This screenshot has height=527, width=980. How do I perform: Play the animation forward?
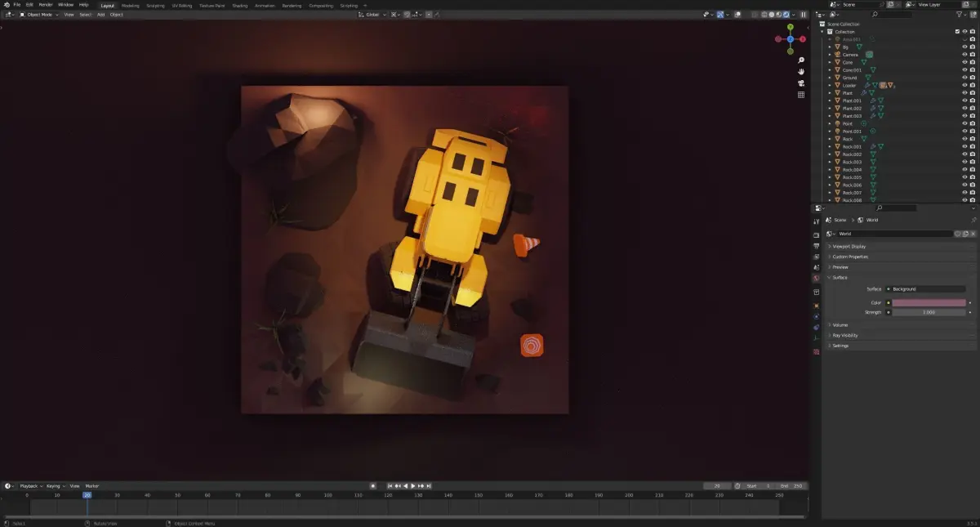412,485
